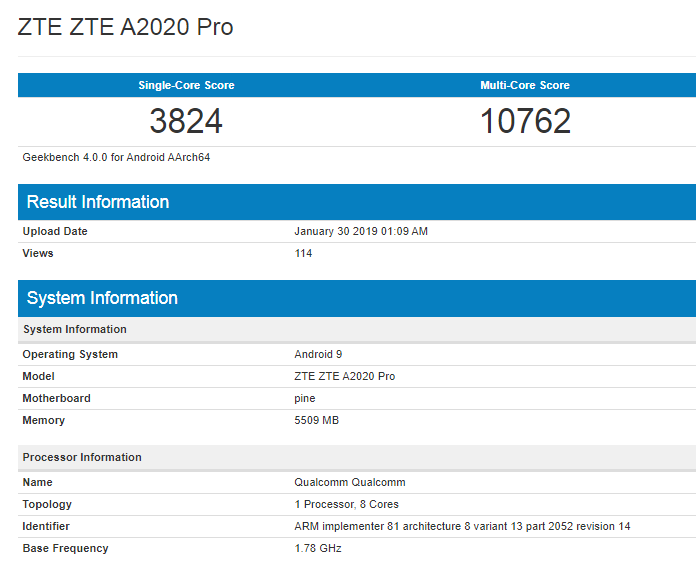This screenshot has height=568, width=700.
Task: Click the Topology label
Action: (47, 505)
